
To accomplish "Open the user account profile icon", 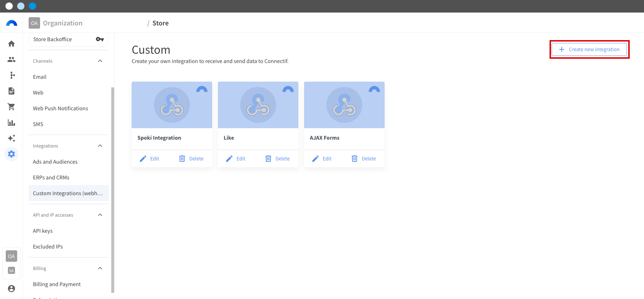I will 11,289.
